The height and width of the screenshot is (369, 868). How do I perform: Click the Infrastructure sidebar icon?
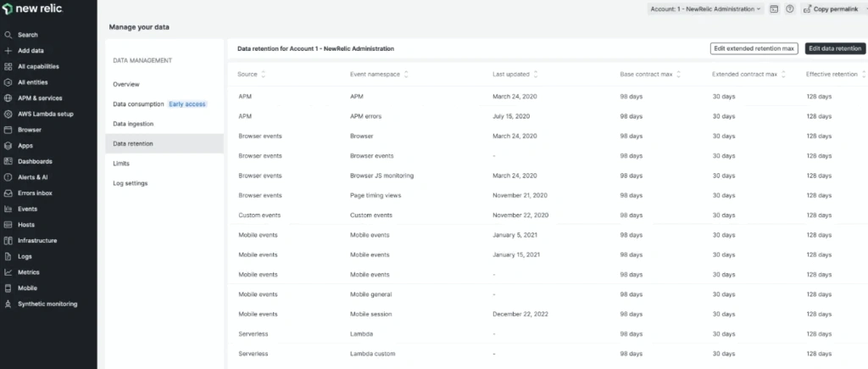(8, 240)
